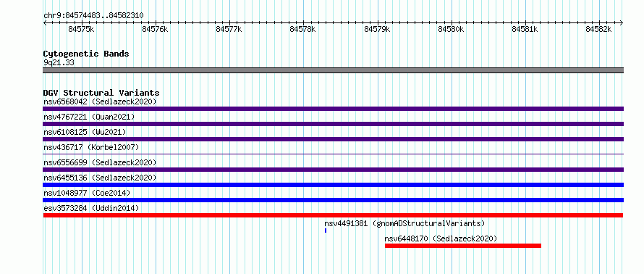Viewport: 644px width, 274px height.
Task: Click the nsv6448170 (Sedlazeck2020) label
Action: [441, 238]
